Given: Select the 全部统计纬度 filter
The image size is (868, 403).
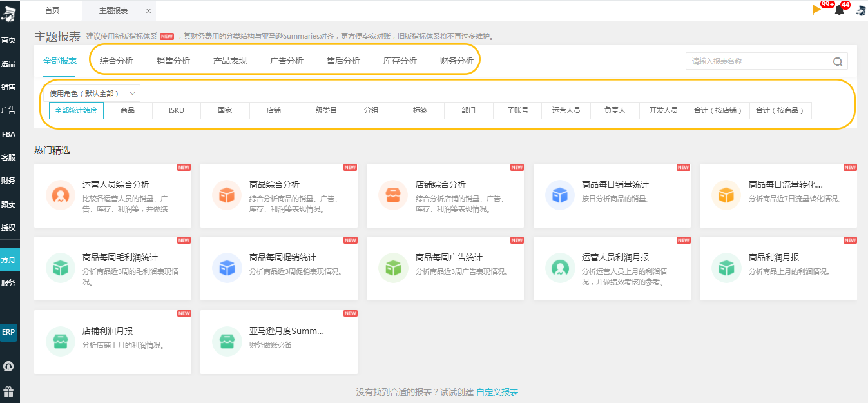Looking at the screenshot, I should pyautogui.click(x=76, y=110).
